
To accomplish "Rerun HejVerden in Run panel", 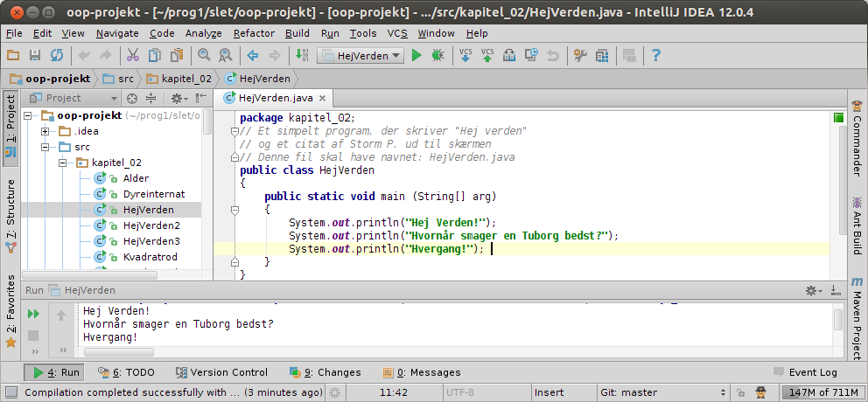I will pyautogui.click(x=34, y=314).
